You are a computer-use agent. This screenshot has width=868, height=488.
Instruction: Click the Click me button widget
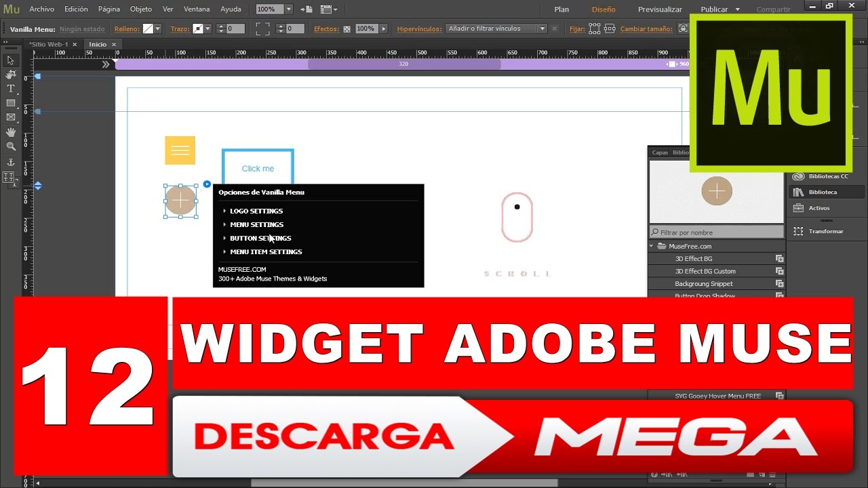click(258, 168)
